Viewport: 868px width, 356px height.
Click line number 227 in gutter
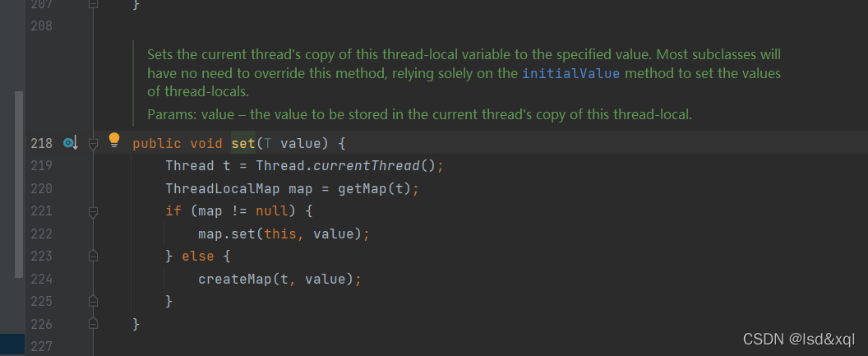click(42, 347)
